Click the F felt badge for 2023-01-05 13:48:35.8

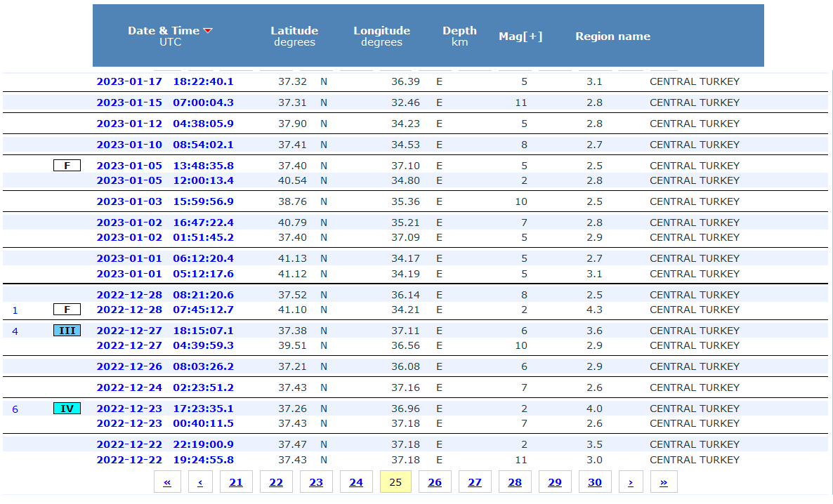67,166
